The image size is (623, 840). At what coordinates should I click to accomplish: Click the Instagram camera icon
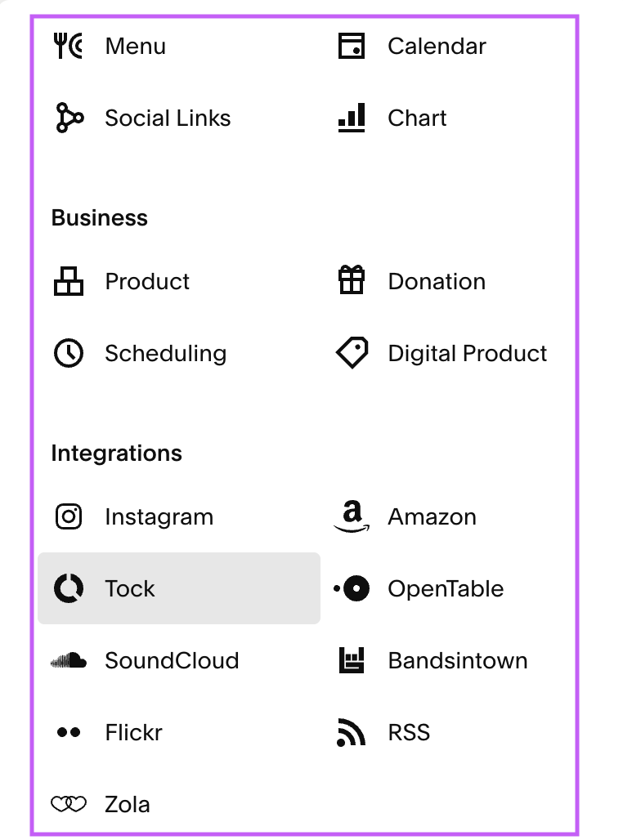69,517
